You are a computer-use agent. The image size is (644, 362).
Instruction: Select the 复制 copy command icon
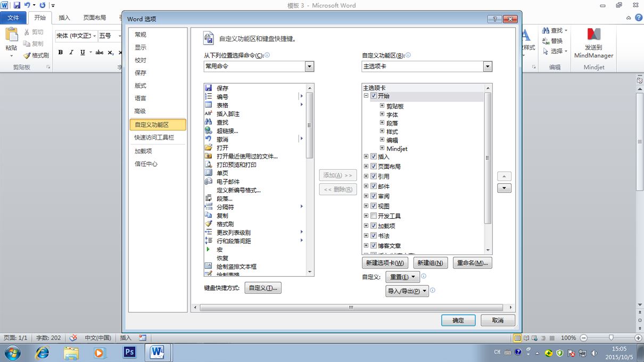point(209,215)
